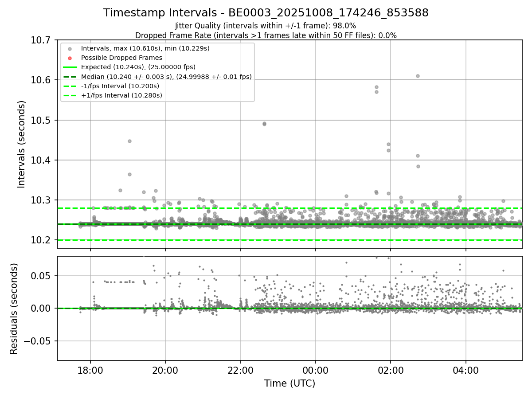Click the 10.5 tick label on the intervals axis

point(40,120)
